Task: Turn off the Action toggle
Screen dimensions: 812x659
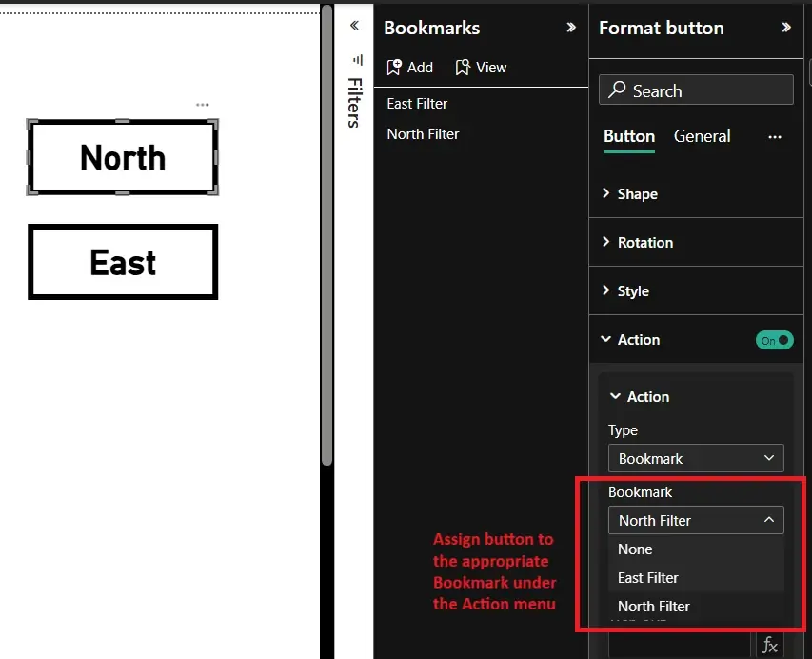Action: (x=774, y=339)
